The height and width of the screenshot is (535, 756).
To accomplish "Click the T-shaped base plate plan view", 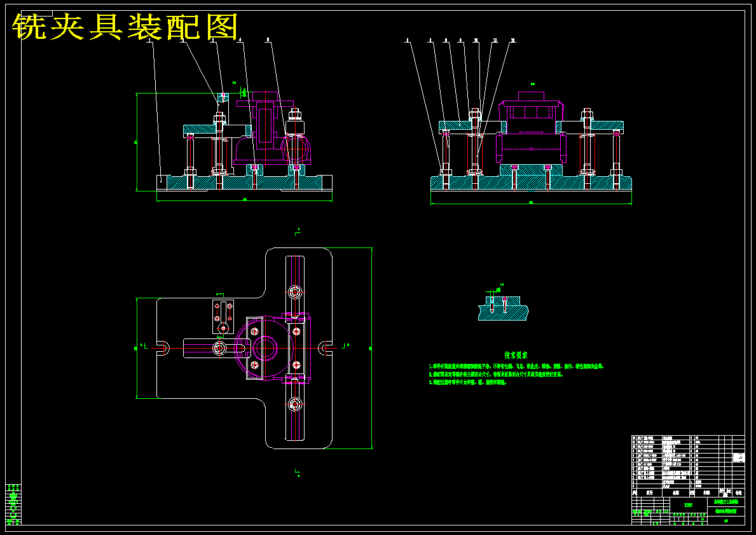I will coord(244,349).
